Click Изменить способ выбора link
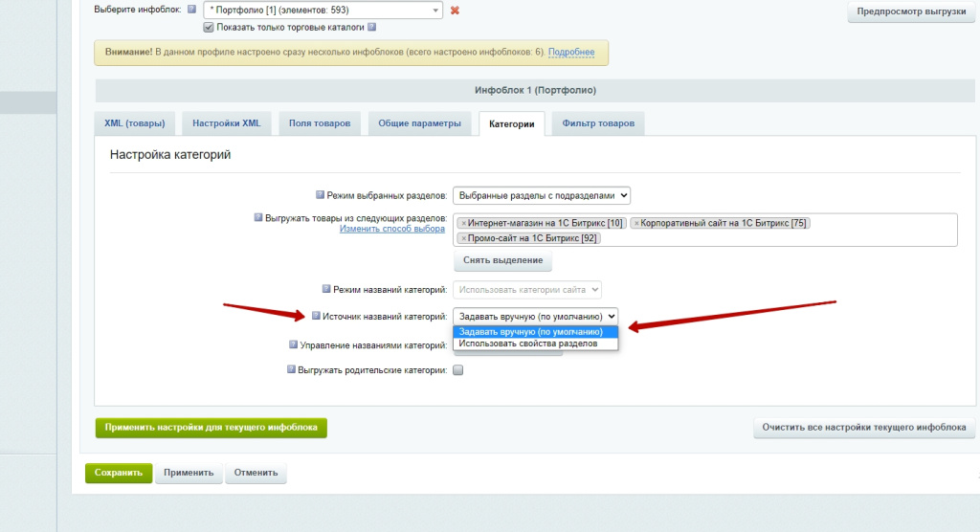The image size is (980, 532). pyautogui.click(x=391, y=229)
